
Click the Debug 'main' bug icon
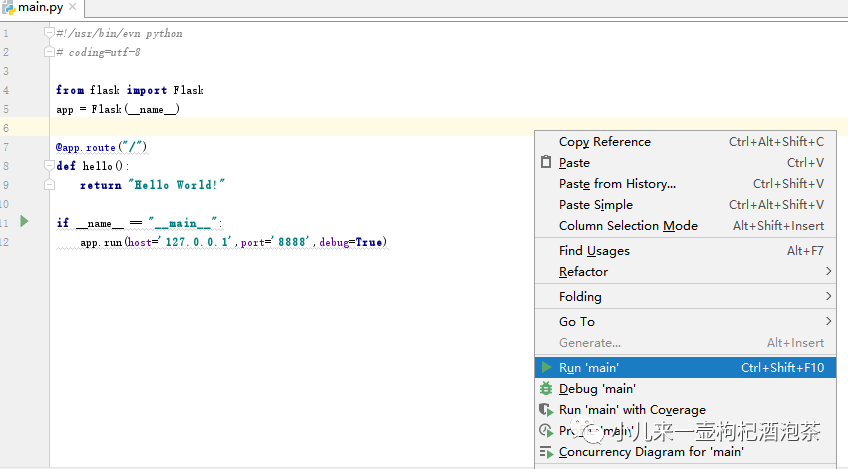546,389
